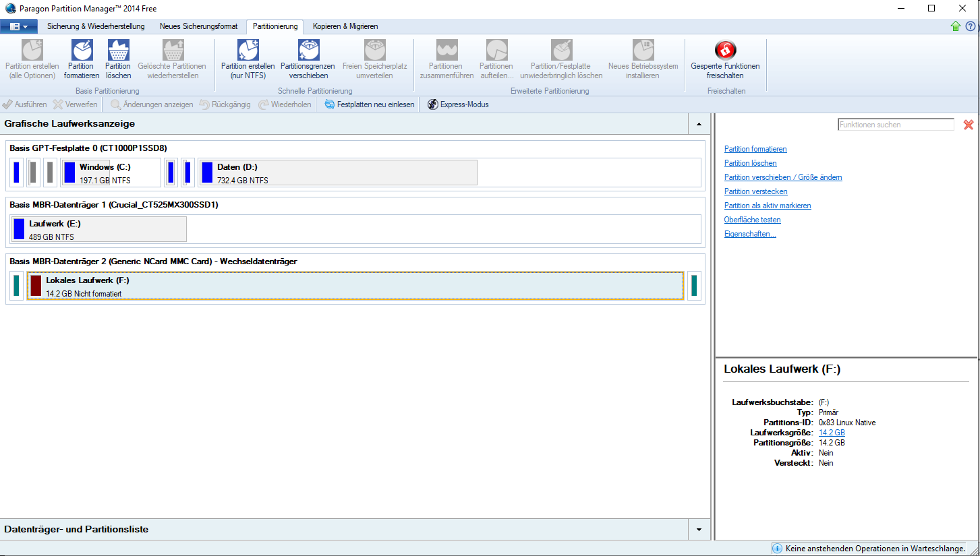Click Änderungen anzeigen toolbar item
The height and width of the screenshot is (556, 980).
(x=152, y=104)
